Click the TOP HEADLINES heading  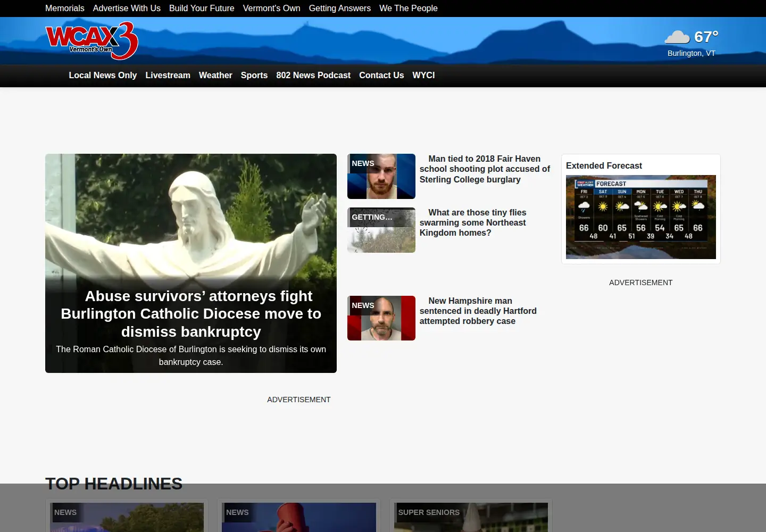(114, 484)
